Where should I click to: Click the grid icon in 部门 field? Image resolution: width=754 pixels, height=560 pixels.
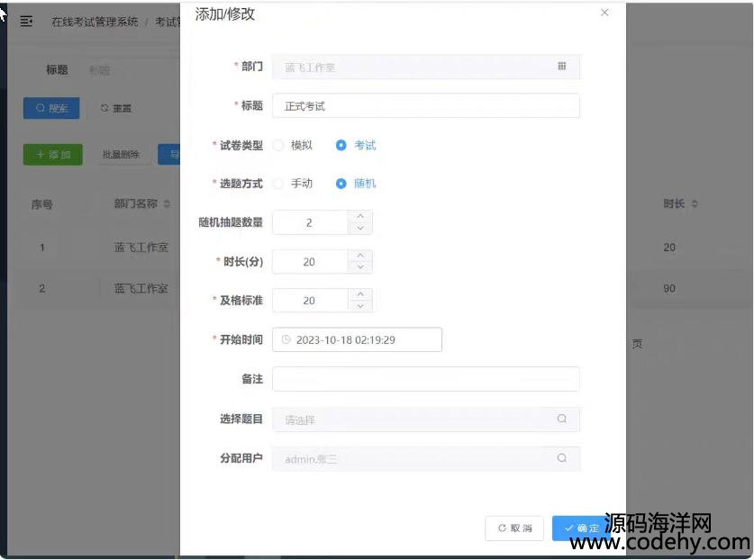coord(561,67)
